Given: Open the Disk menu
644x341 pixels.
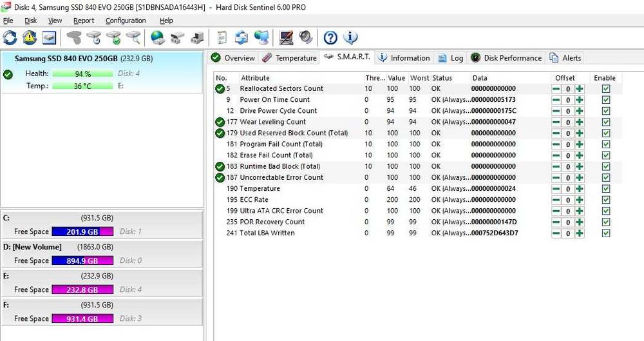Looking at the screenshot, I should click(31, 21).
